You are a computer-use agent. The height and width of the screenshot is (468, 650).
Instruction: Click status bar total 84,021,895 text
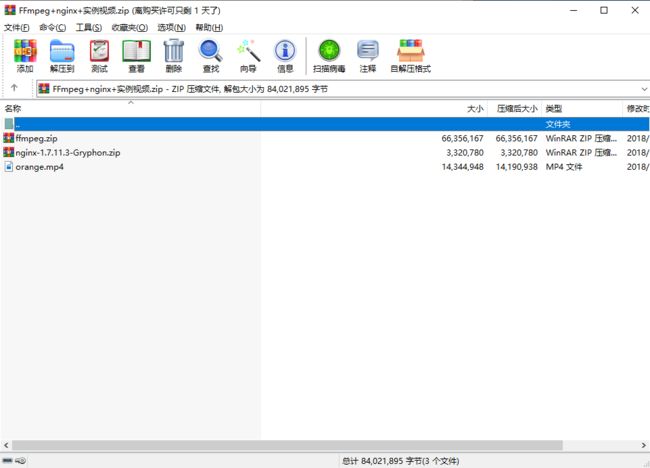(400, 461)
